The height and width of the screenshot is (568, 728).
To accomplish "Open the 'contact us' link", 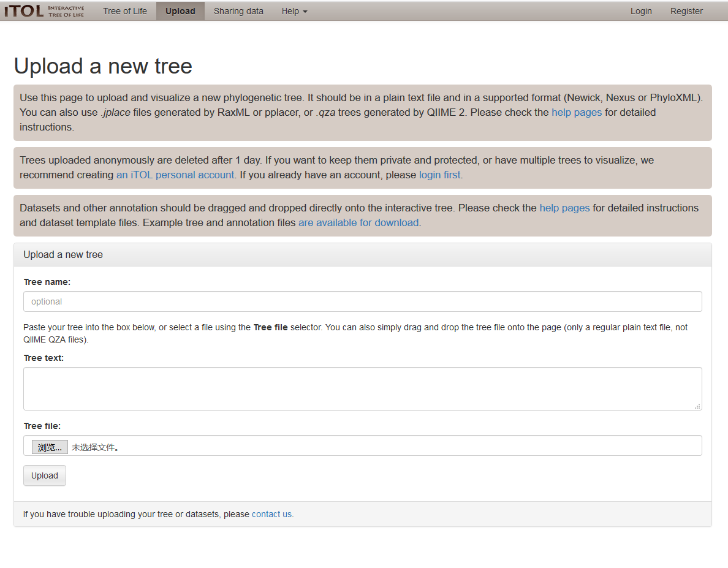I will (x=273, y=515).
